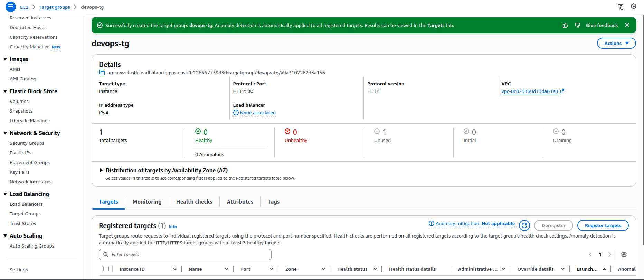Sort by Health status column arrow
The image size is (644, 280).
(x=375, y=269)
